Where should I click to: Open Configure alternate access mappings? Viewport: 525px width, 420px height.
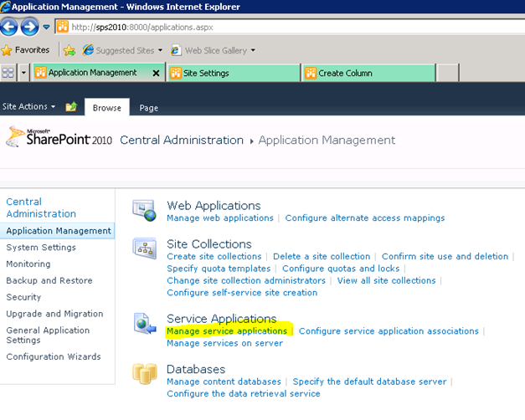(364, 218)
